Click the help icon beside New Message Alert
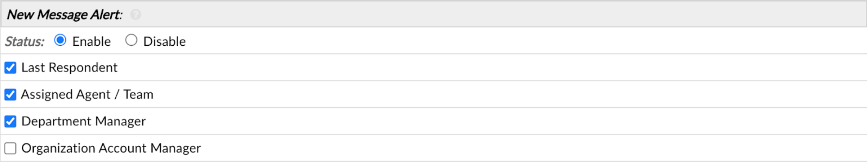The height and width of the screenshot is (166, 868). (136, 15)
